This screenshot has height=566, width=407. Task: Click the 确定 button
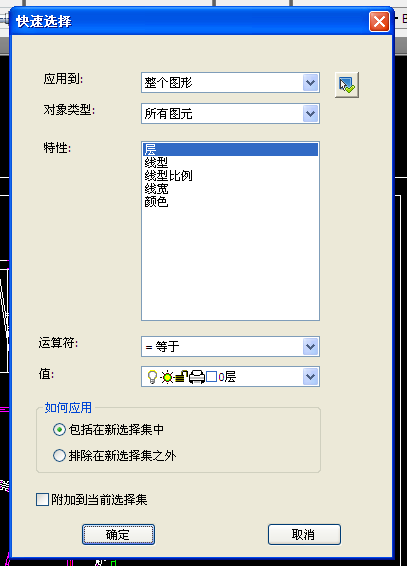(118, 534)
